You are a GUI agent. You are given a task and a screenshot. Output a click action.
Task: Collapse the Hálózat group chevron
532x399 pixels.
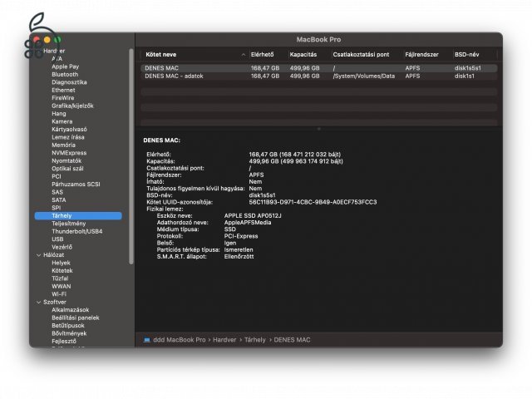[x=38, y=255]
